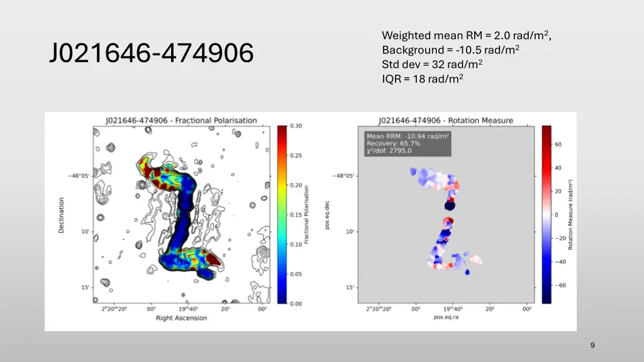Click the pos.eq.dec axis label
The height and width of the screenshot is (362, 644).
click(x=328, y=215)
